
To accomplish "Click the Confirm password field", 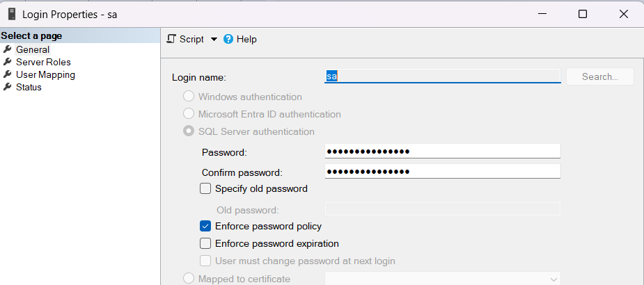I will (442, 172).
